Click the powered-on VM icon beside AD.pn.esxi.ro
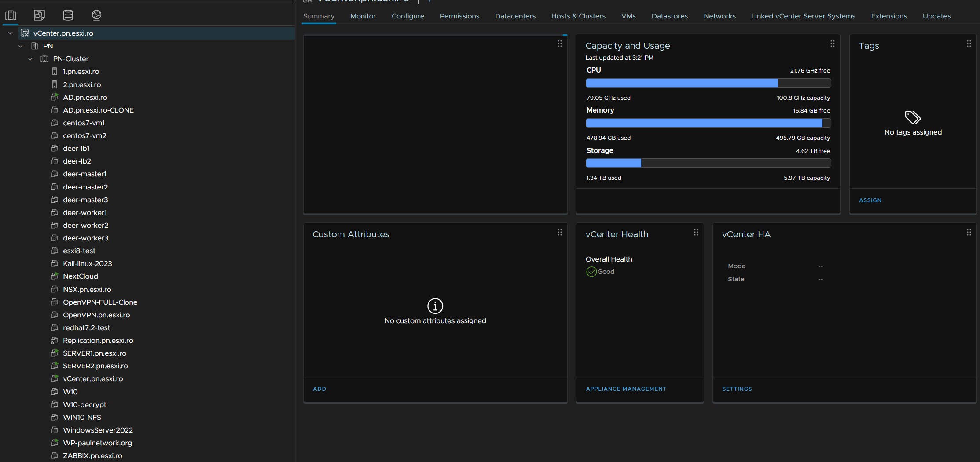This screenshot has height=462, width=980. 55,97
